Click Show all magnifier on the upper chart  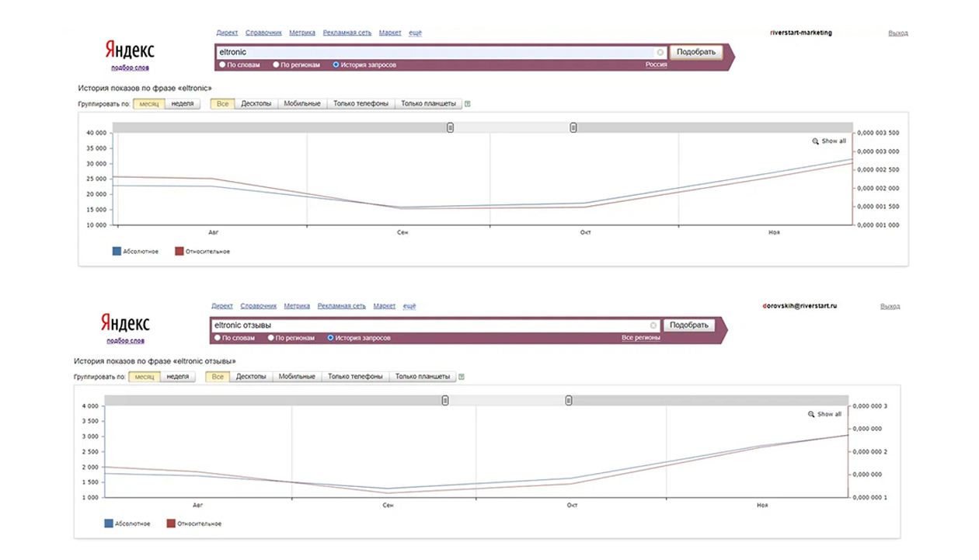(815, 141)
